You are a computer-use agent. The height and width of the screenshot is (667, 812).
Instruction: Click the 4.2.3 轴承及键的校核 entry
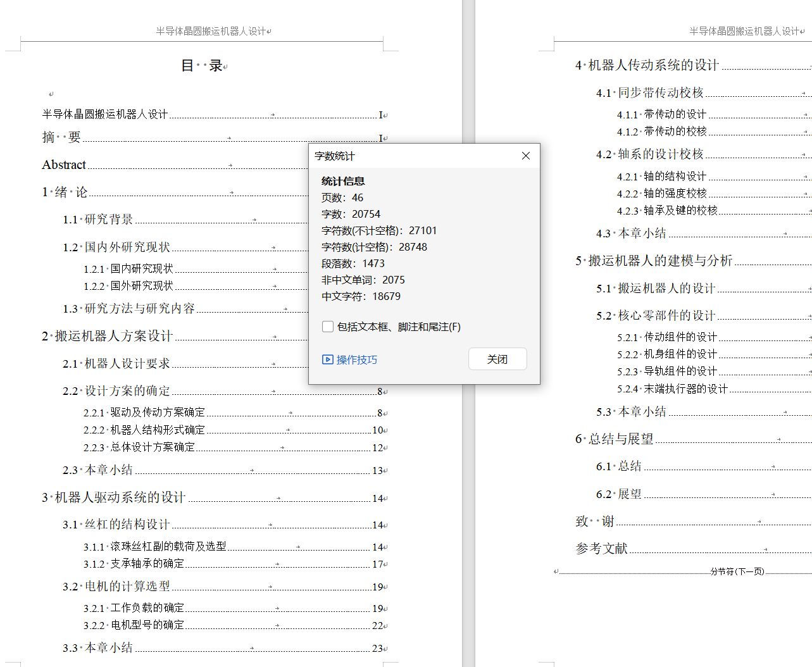point(667,211)
